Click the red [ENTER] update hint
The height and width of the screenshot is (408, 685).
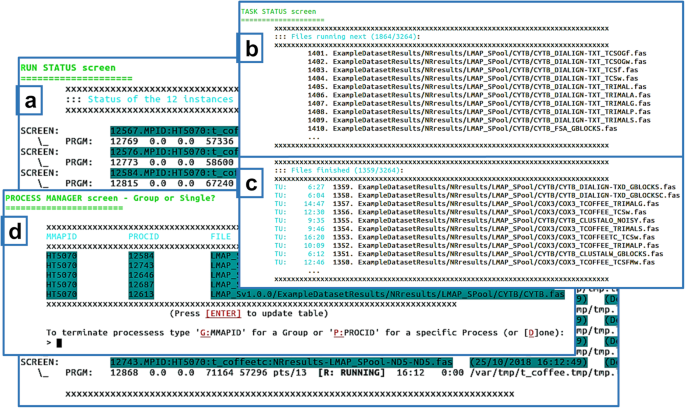(223, 314)
